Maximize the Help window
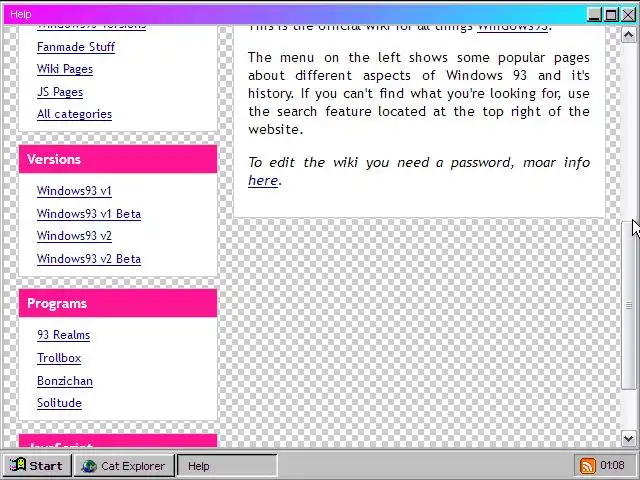 tap(611, 15)
